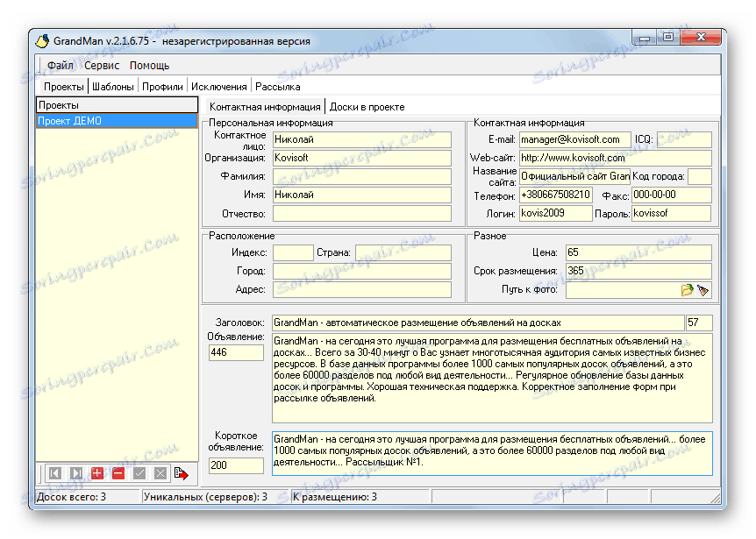
Task: Confirm edit with checkmark icon
Action: pos(139,473)
